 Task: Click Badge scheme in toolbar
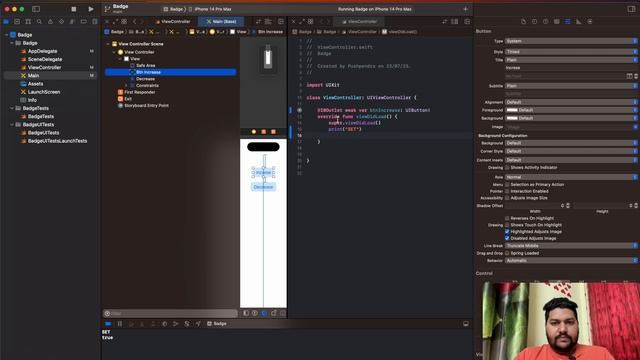pyautogui.click(x=174, y=9)
